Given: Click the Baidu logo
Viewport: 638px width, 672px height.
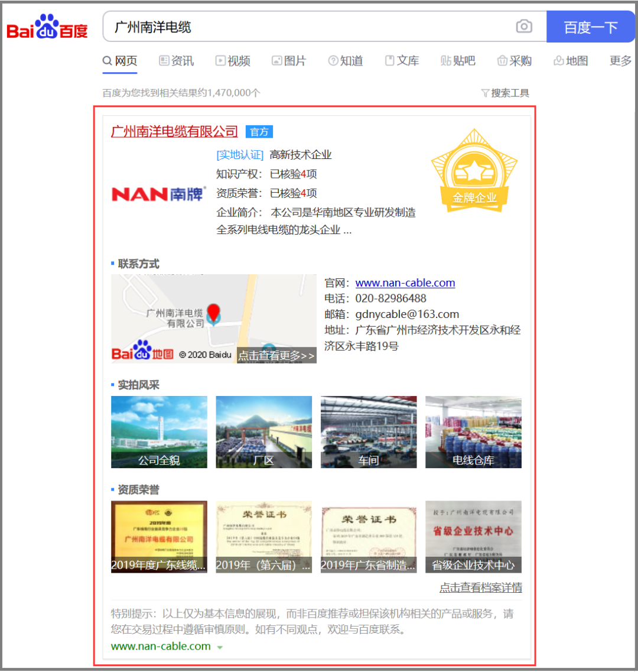Looking at the screenshot, I should click(x=47, y=27).
